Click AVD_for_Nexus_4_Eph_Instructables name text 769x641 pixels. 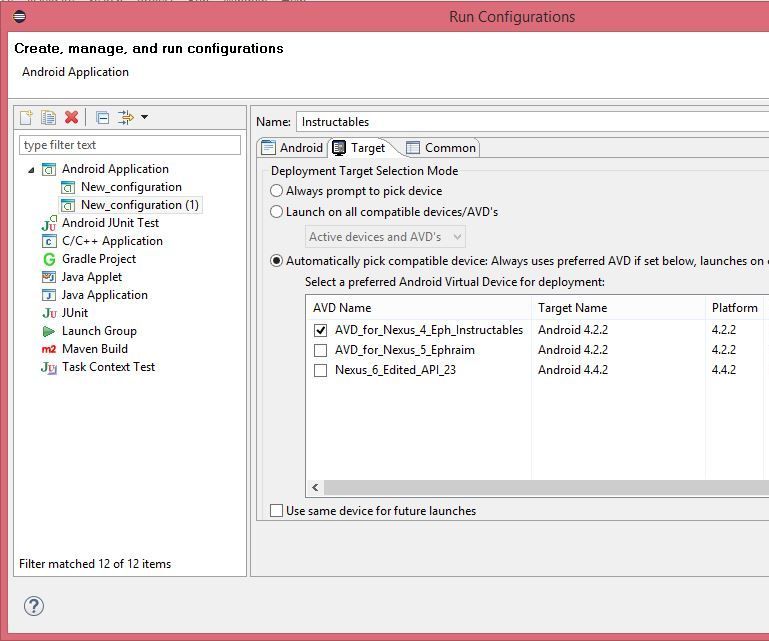[429, 330]
